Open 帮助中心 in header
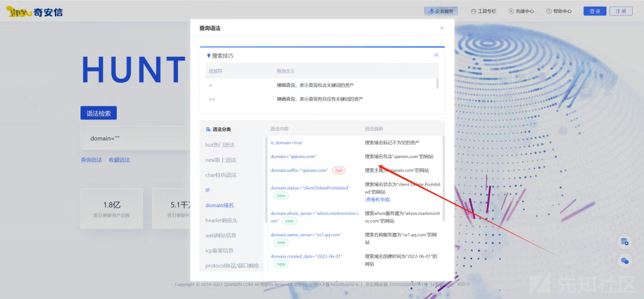This screenshot has width=644, height=299. point(559,11)
